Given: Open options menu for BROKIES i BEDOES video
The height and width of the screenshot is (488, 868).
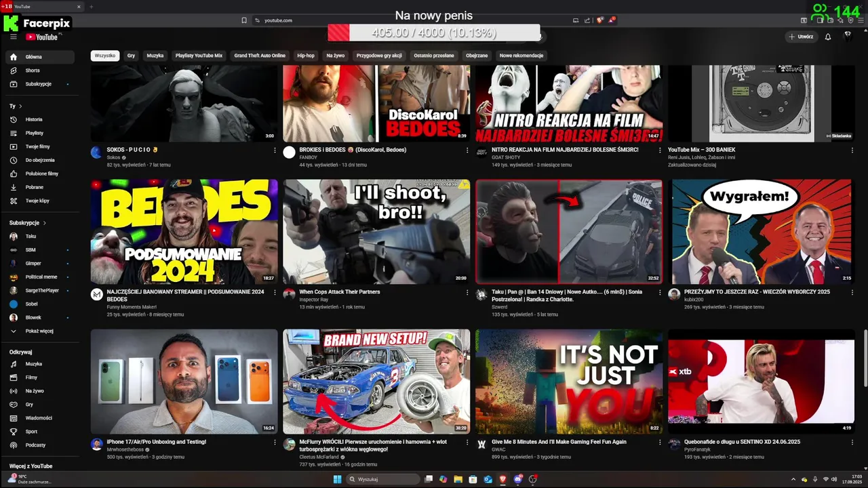Looking at the screenshot, I should 467,150.
